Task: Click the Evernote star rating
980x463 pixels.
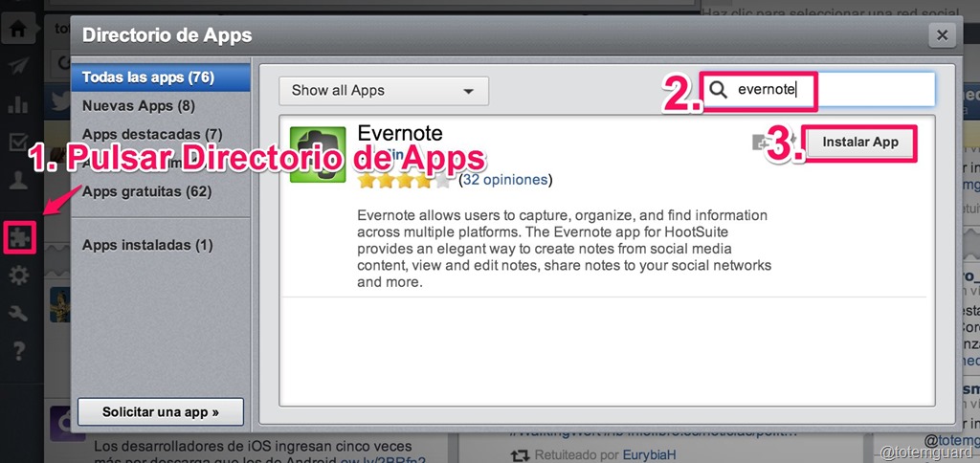Action: tap(404, 181)
